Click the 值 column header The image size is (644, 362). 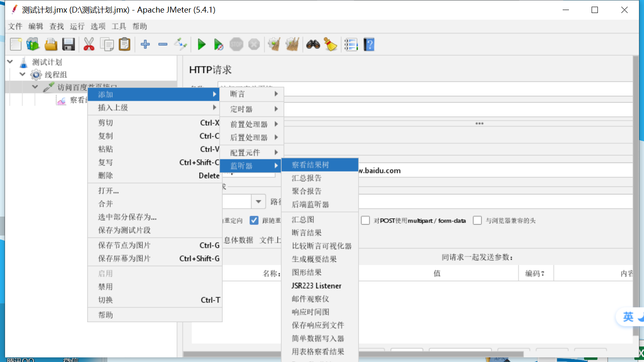(437, 273)
